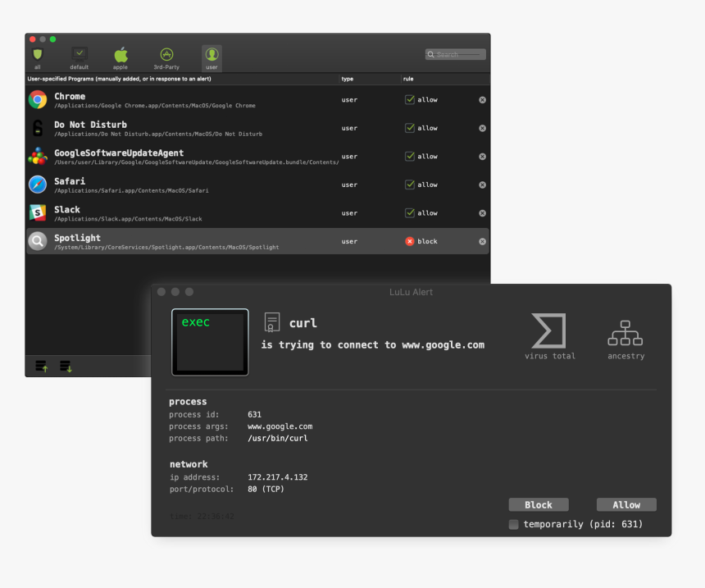
Task: Allow the curl connection
Action: click(626, 505)
